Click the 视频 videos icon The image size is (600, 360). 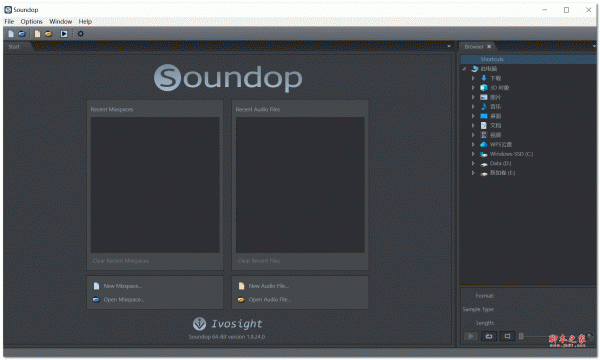(x=484, y=135)
